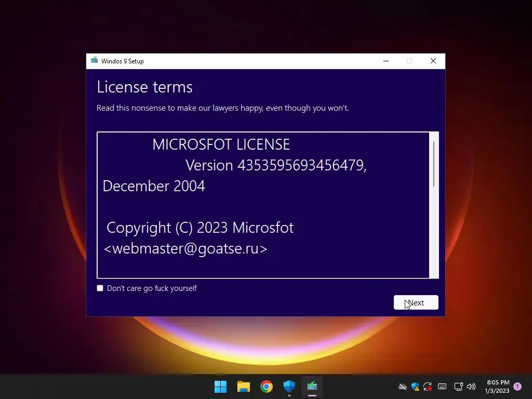Open clock showing 8:05 PM 1/3/2023

pos(497,387)
